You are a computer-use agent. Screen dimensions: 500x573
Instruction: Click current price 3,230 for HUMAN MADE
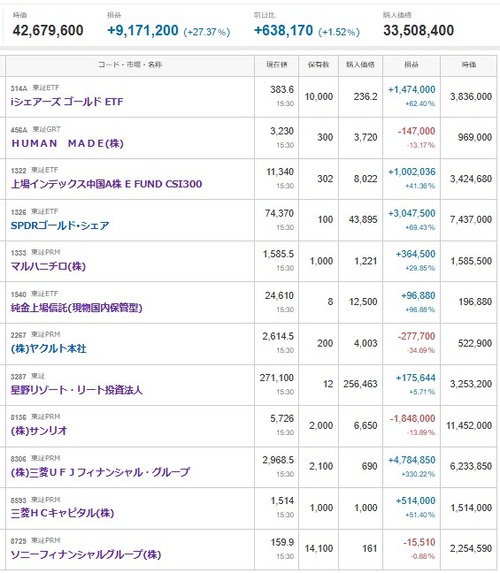(282, 131)
